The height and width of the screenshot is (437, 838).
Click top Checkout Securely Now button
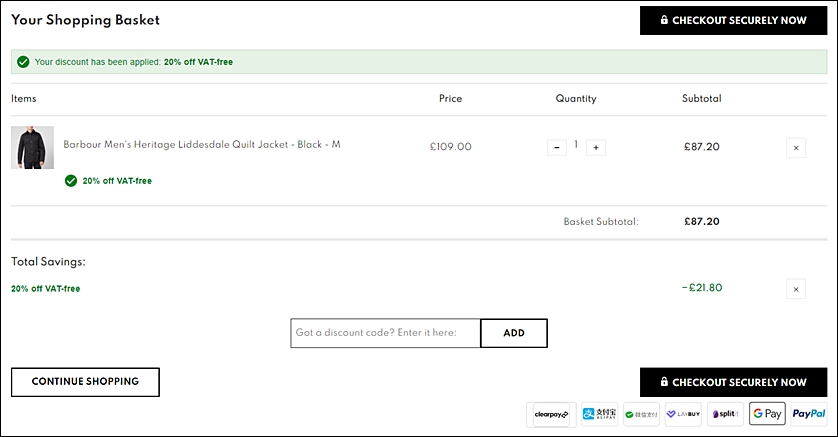(x=733, y=20)
